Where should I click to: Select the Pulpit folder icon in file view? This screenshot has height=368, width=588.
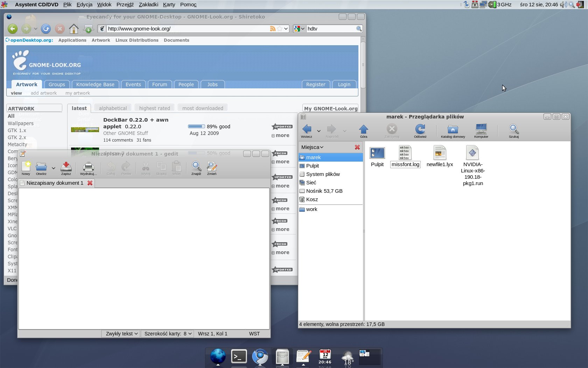(377, 156)
